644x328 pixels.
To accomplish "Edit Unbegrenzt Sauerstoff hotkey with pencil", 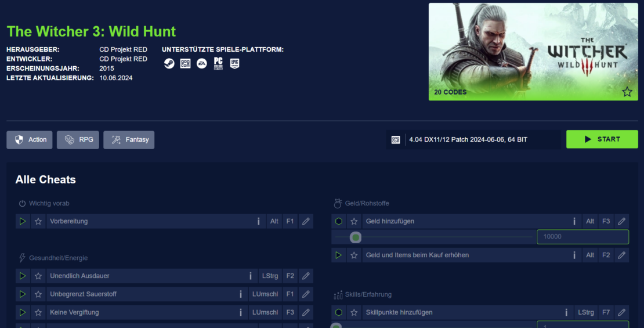I will pos(306,294).
